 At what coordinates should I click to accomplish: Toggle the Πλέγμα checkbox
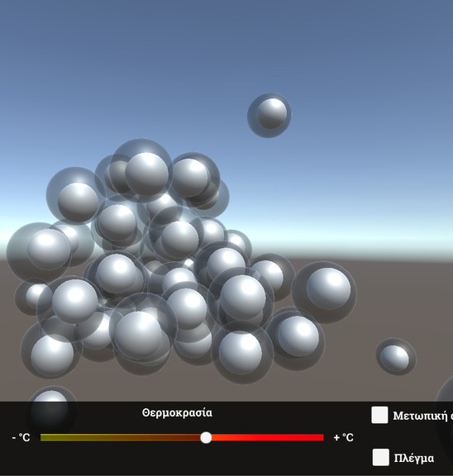point(381,457)
